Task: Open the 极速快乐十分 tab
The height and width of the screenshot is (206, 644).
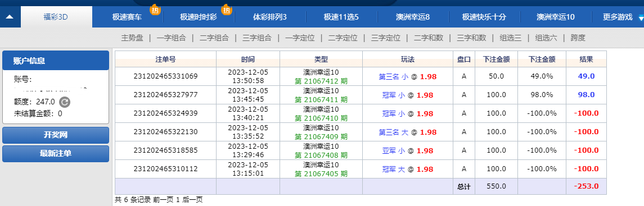Action: pyautogui.click(x=484, y=17)
